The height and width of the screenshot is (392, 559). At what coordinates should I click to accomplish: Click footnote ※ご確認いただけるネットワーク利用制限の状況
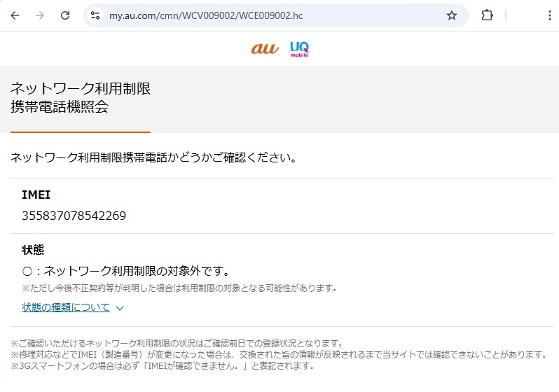coord(177,344)
